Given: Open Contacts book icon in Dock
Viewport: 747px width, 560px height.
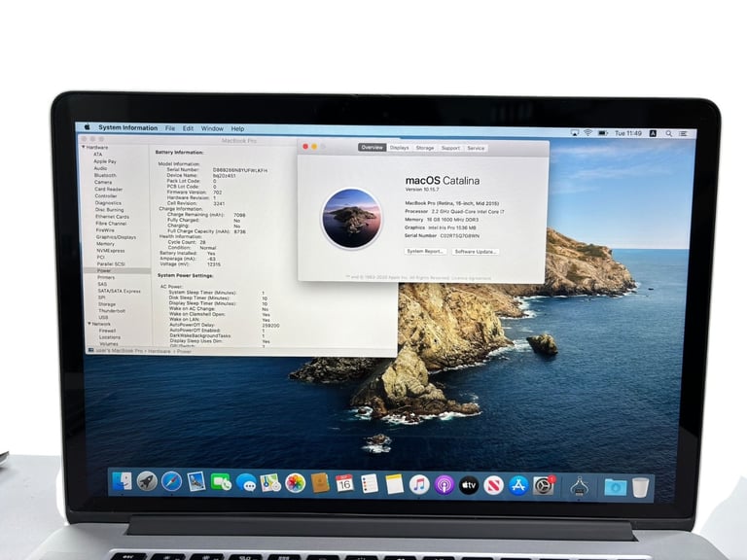Looking at the screenshot, I should (x=320, y=483).
